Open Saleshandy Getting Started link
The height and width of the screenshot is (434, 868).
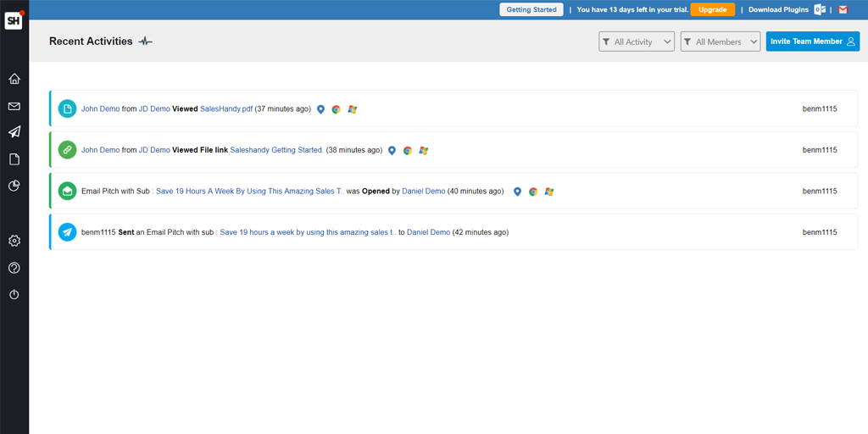[277, 150]
